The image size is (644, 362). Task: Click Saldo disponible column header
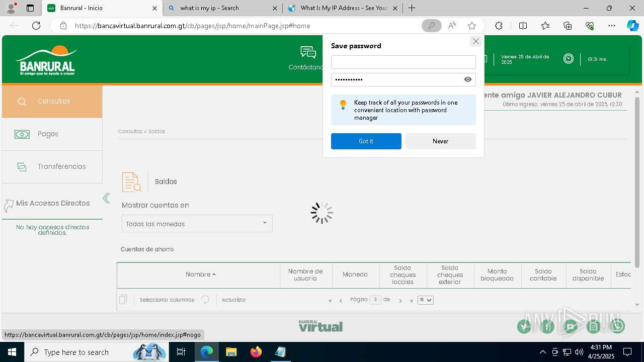coord(588,275)
